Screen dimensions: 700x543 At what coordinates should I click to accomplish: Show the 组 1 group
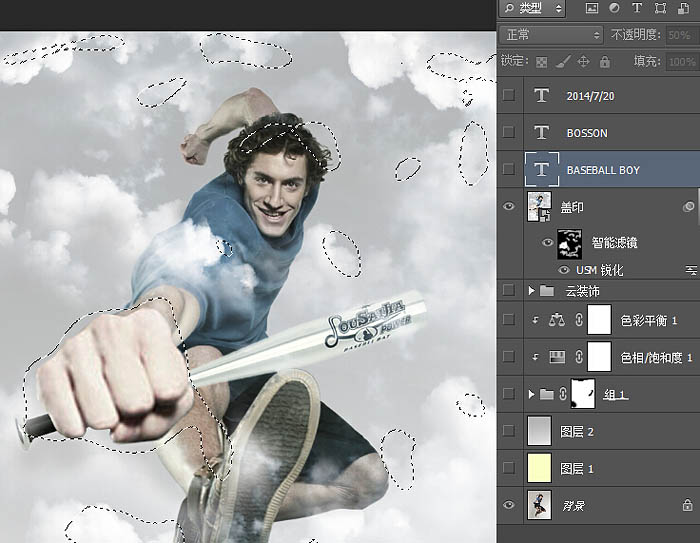[508, 394]
